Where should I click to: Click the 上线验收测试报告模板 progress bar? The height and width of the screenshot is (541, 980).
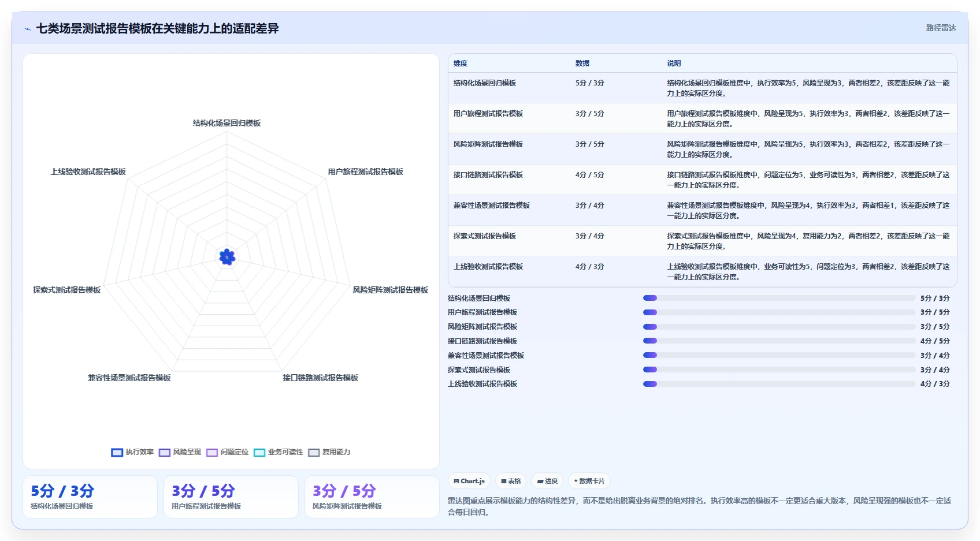pyautogui.click(x=779, y=384)
